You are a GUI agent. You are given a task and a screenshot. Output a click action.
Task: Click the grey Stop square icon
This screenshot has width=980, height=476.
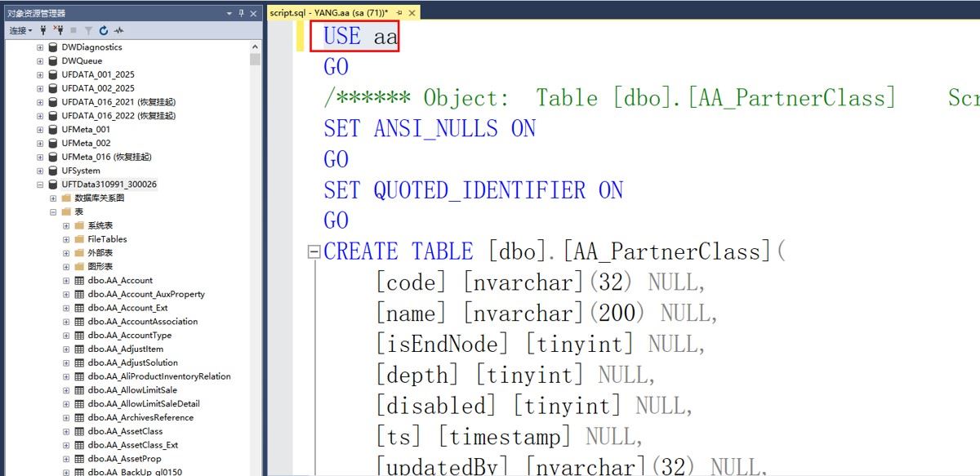click(x=73, y=30)
